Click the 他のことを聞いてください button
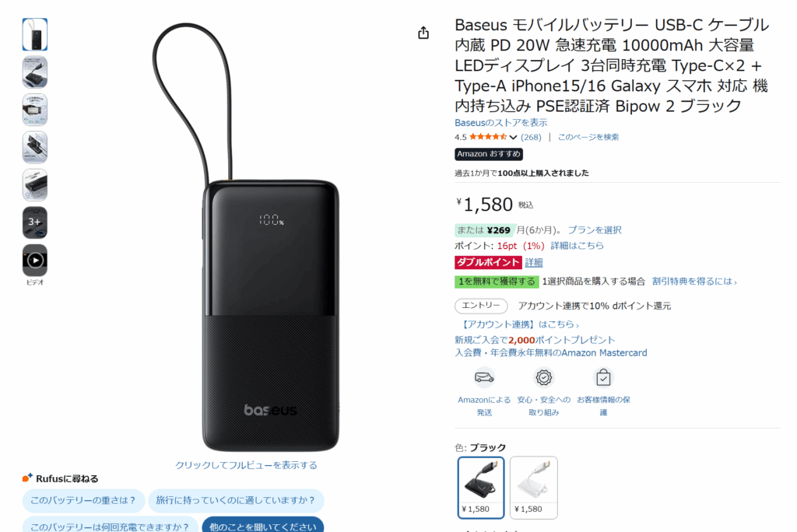 pos(263,526)
